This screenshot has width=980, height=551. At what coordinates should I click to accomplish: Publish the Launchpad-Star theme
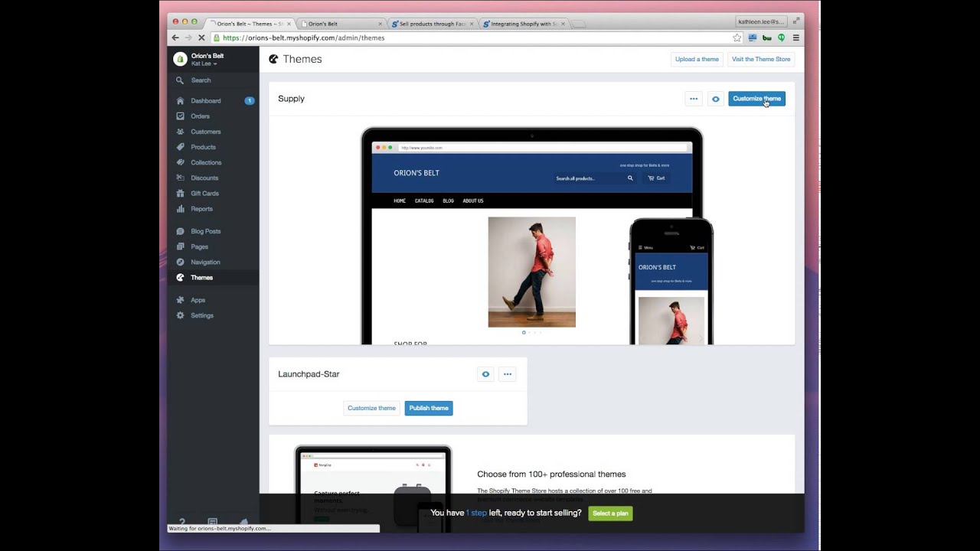[429, 408]
